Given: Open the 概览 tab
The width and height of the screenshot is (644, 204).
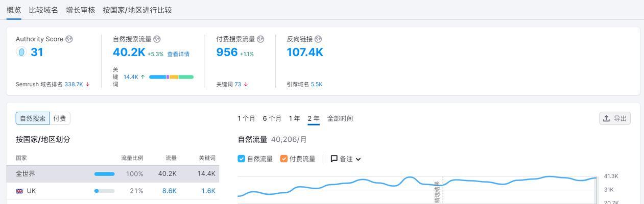Looking at the screenshot, I should 14,10.
